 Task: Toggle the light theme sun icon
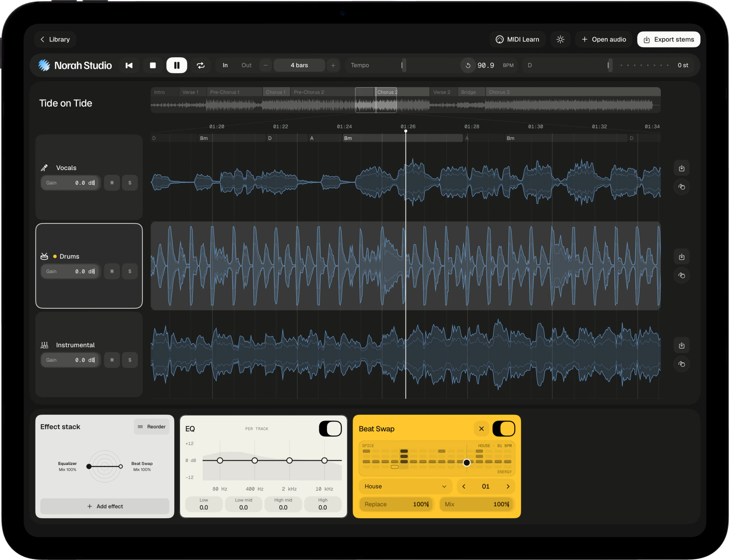(x=560, y=39)
